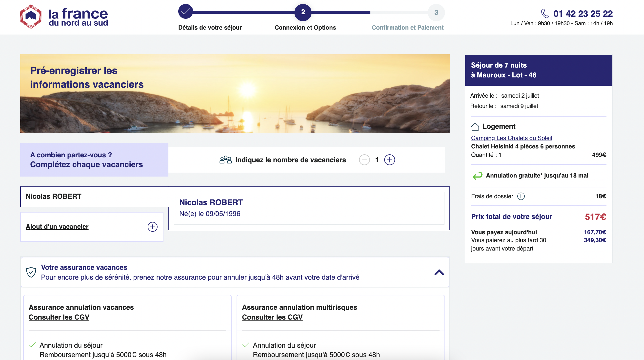Screen dimensions: 644x360
Task: Consult CGV for Assurance annulation vacances
Action: pyautogui.click(x=59, y=317)
